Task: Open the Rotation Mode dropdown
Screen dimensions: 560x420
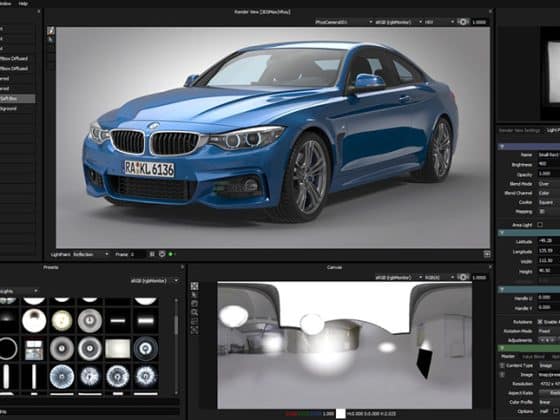Action: tap(549, 331)
